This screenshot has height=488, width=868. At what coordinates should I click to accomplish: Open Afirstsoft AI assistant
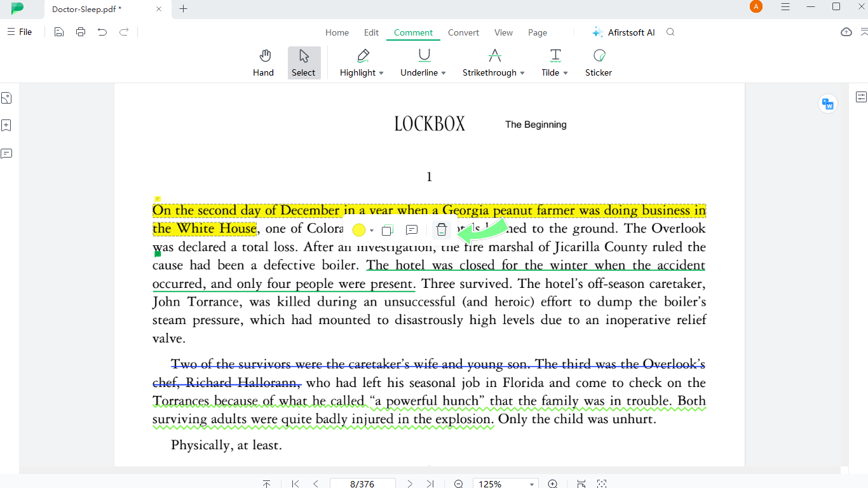(623, 32)
